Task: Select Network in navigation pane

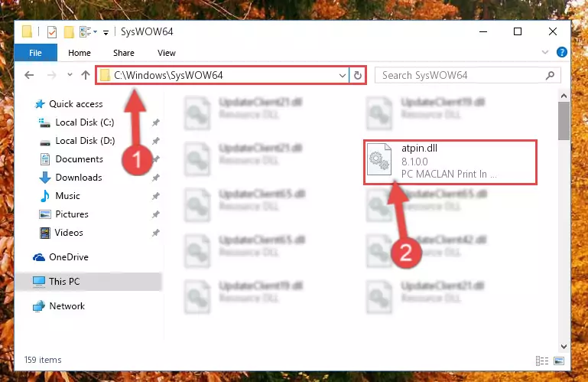Action: click(x=59, y=306)
